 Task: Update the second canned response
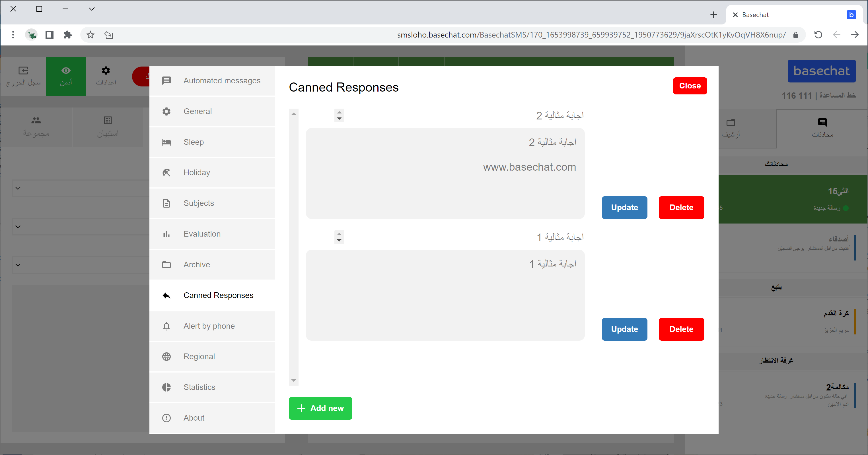(x=624, y=329)
